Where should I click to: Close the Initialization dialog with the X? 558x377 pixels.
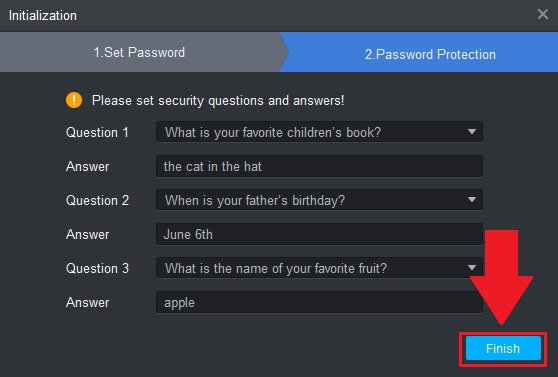(542, 14)
